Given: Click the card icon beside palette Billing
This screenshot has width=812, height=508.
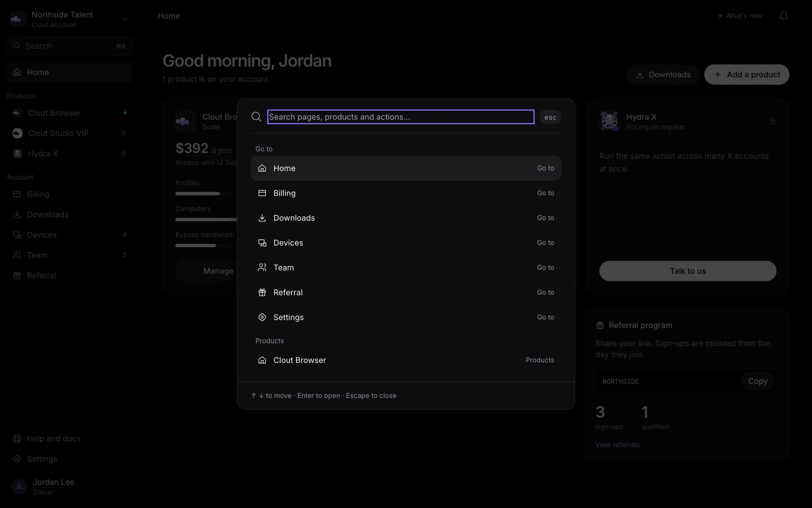Looking at the screenshot, I should pyautogui.click(x=262, y=193).
